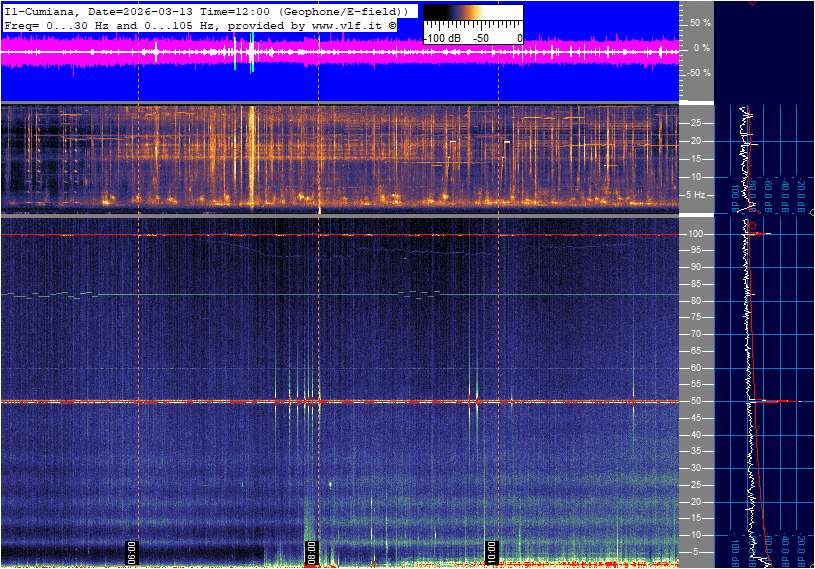Select the 08:00 time marker

point(311,553)
